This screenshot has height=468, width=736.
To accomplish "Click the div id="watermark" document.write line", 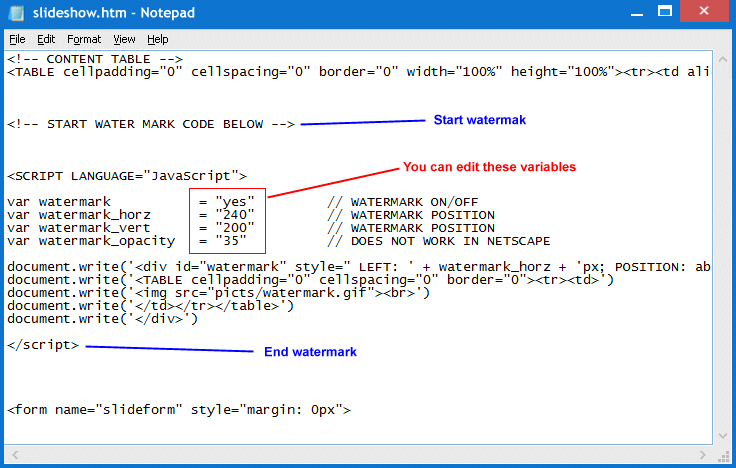I will [359, 267].
